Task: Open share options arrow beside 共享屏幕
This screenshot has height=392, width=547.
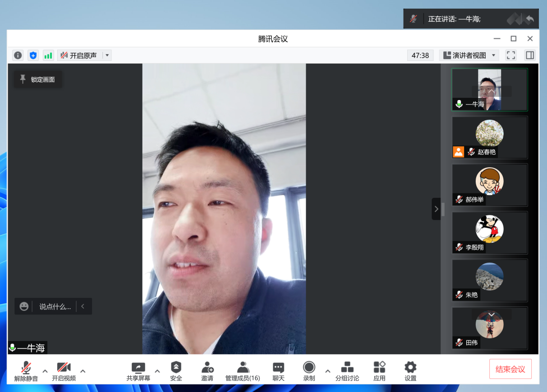Action: click(x=157, y=371)
